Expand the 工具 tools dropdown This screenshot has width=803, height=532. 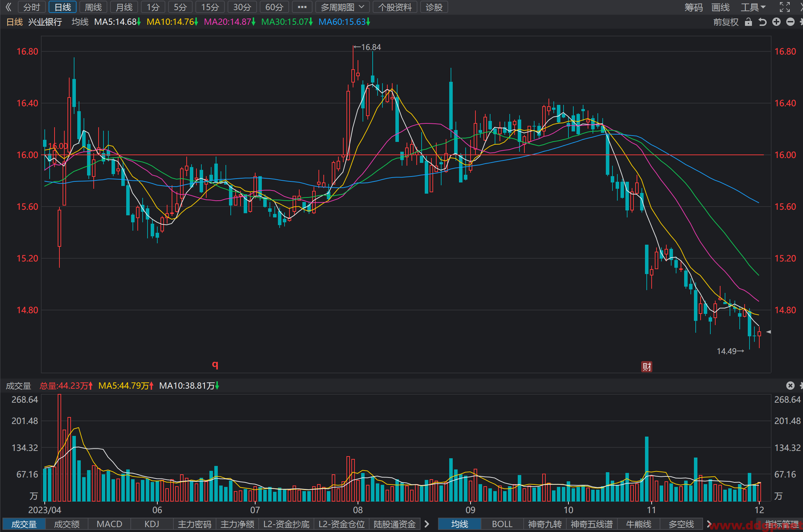point(753,7)
